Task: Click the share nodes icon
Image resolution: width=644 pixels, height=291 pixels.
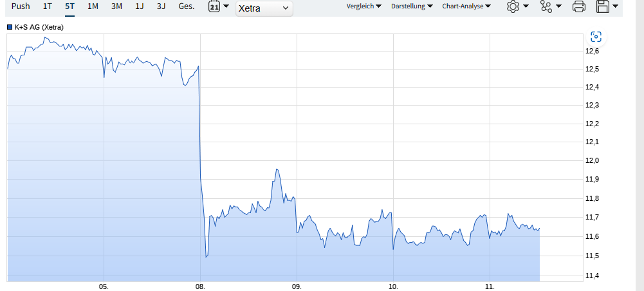Action: 546,6
